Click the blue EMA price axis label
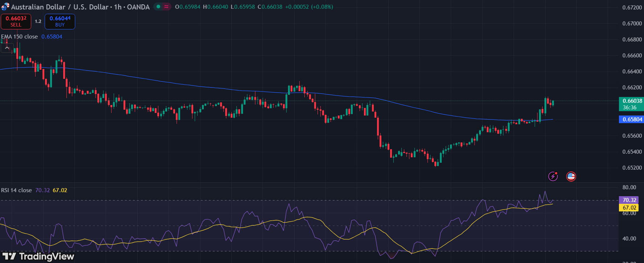The image size is (644, 263). pos(631,119)
